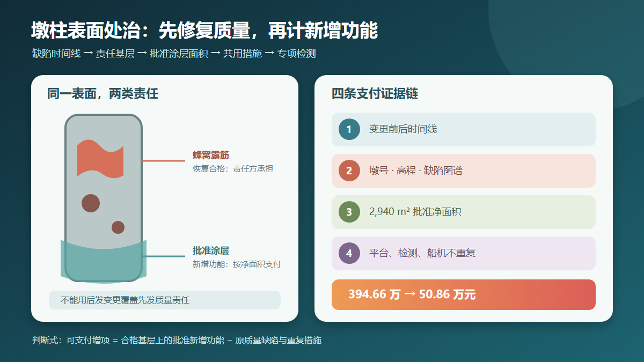The image size is (644, 362).
Task: Click the red label 蜂窝露筋
Action: click(x=211, y=156)
